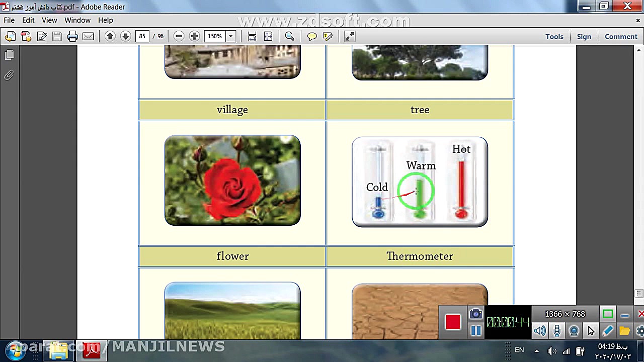Zoom in using the plus button

pyautogui.click(x=194, y=36)
